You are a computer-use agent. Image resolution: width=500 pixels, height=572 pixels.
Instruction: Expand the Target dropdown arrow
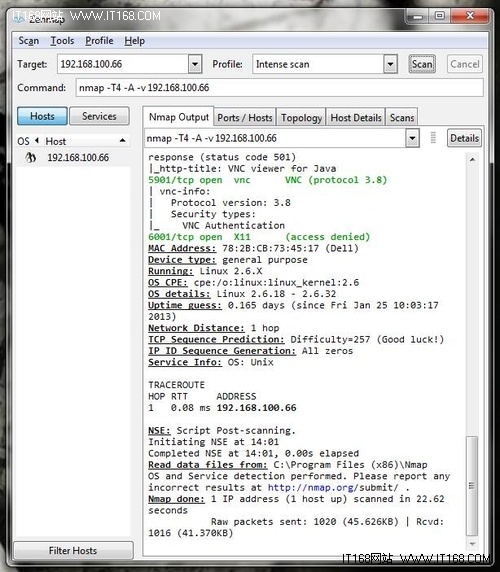(195, 65)
